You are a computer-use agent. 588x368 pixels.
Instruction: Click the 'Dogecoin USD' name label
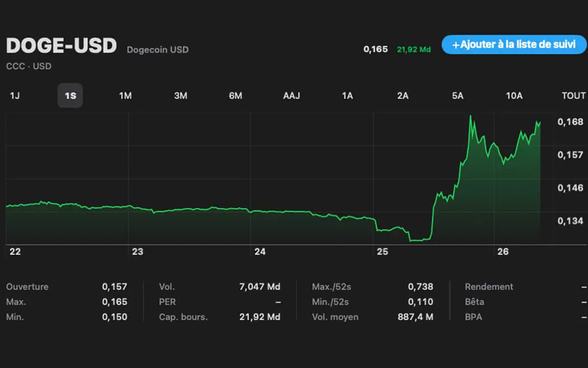tap(158, 50)
